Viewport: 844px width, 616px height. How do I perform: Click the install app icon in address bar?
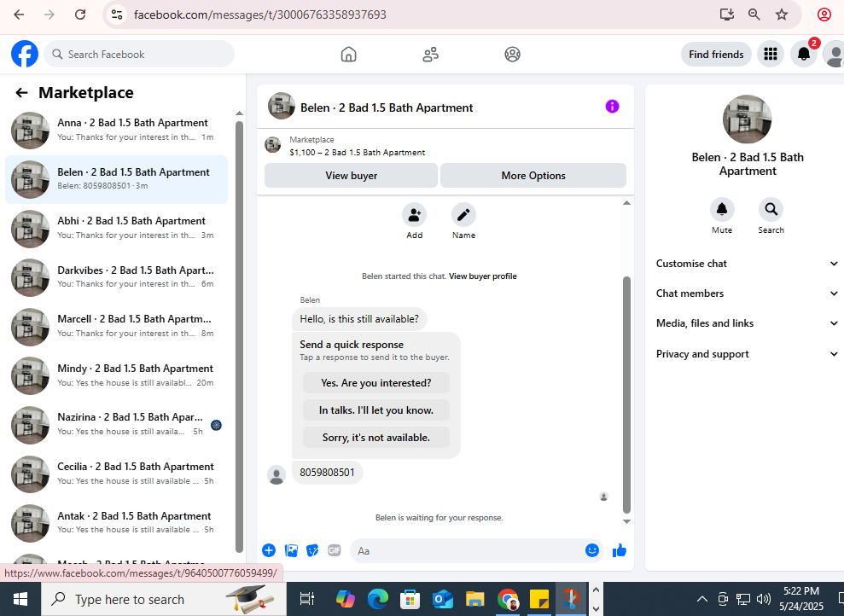[726, 15]
